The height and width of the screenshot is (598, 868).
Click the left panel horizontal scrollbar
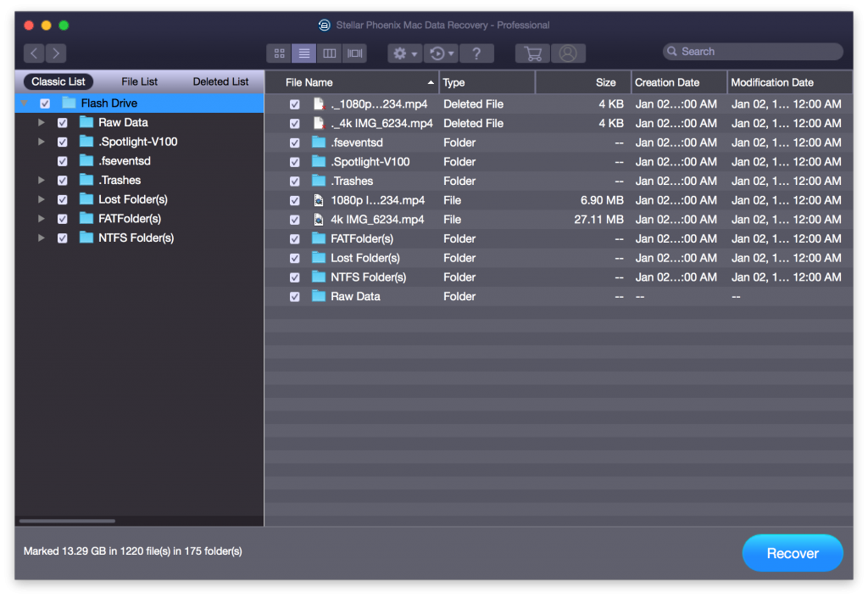(67, 521)
